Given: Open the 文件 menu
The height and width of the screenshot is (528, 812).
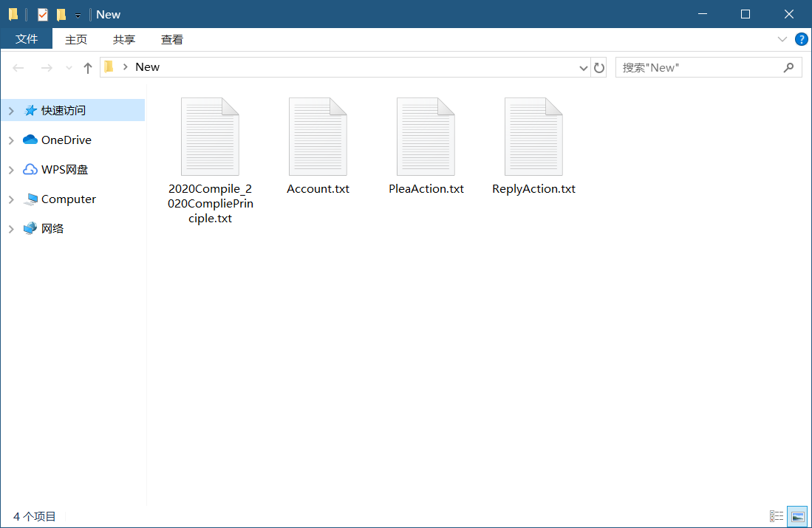Looking at the screenshot, I should point(27,39).
